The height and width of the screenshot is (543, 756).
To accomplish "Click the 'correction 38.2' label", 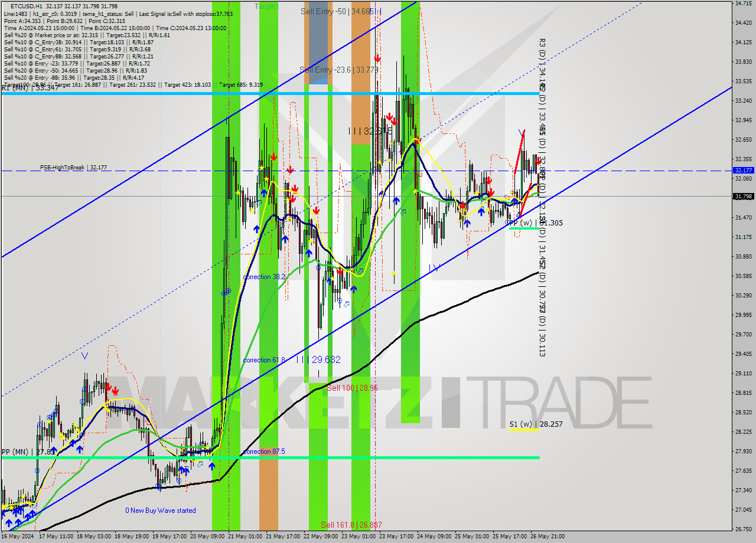I will pyautogui.click(x=265, y=277).
